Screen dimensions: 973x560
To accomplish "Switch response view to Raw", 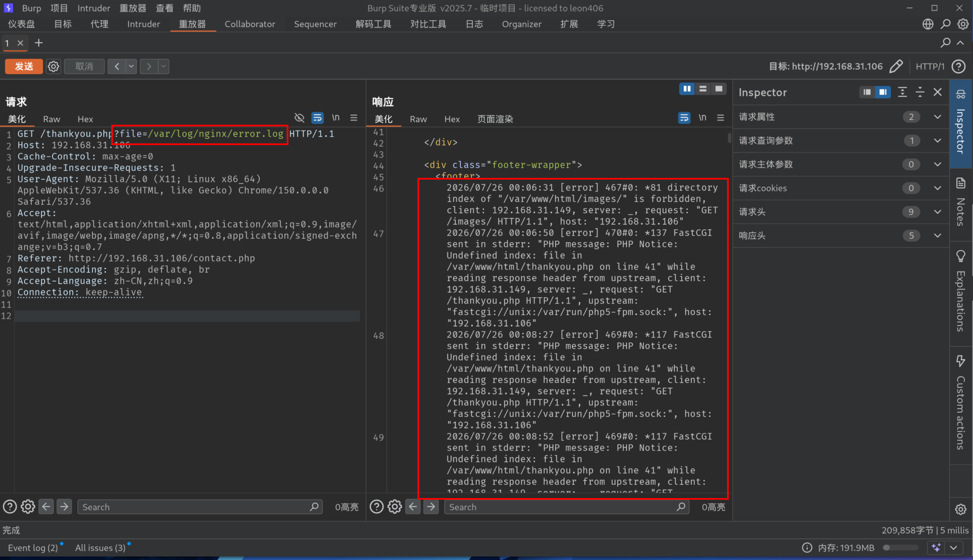I will [418, 119].
